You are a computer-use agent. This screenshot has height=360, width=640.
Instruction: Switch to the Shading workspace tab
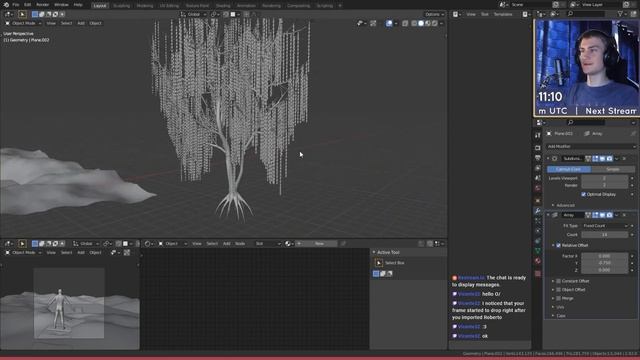pyautogui.click(x=222, y=6)
